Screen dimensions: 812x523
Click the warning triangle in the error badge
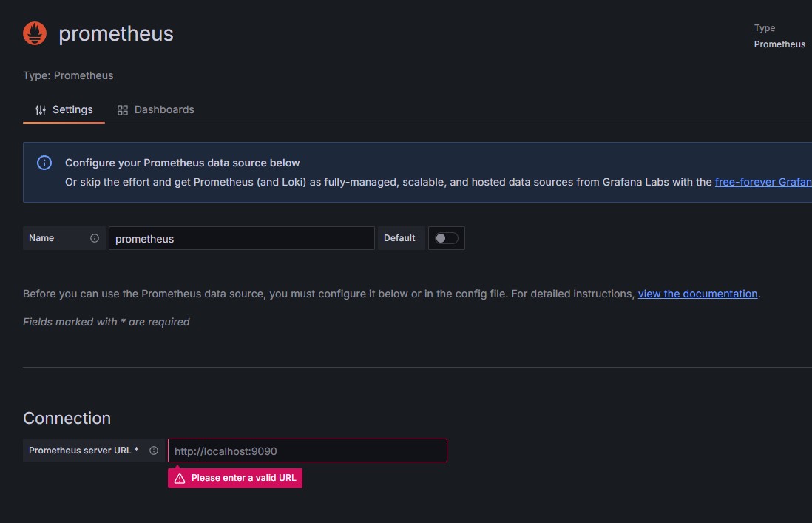(x=179, y=478)
